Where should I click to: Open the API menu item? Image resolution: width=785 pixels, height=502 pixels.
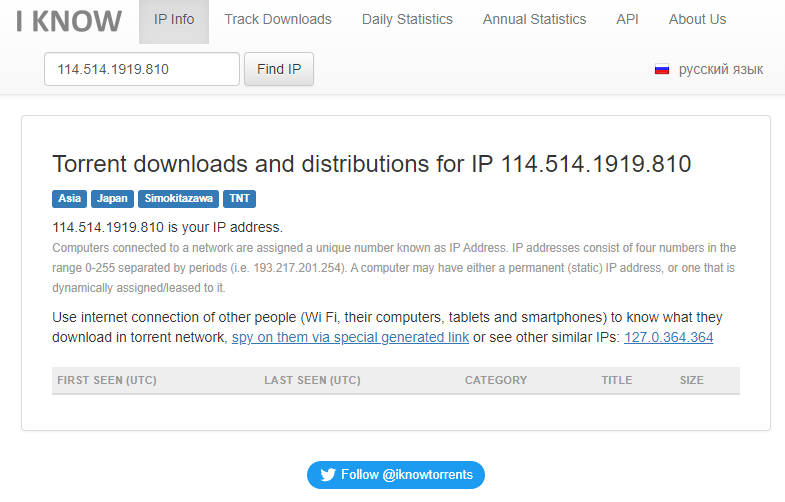click(x=627, y=20)
